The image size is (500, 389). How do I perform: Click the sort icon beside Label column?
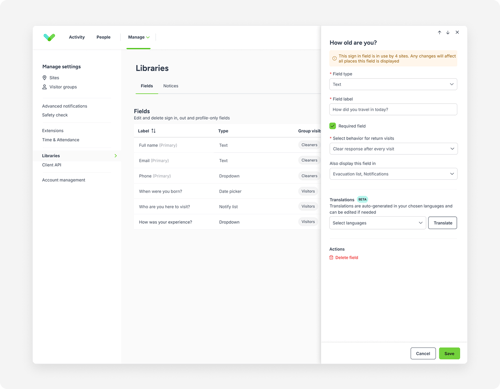coord(153,131)
